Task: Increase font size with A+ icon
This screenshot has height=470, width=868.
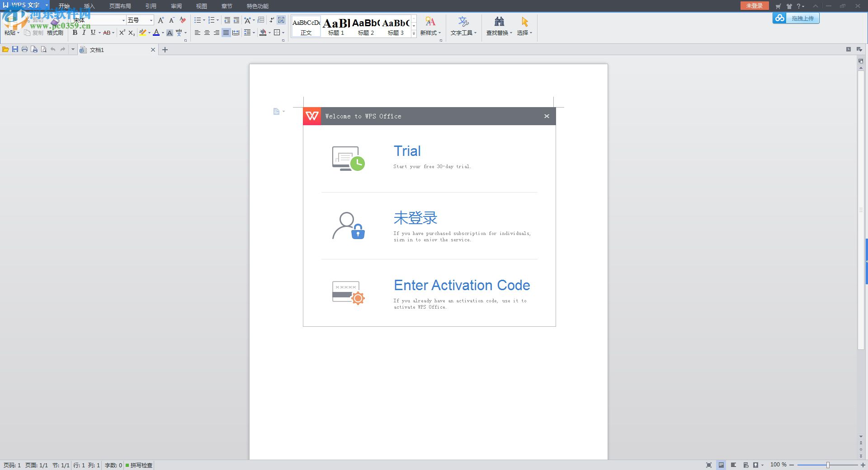Action: coord(161,20)
